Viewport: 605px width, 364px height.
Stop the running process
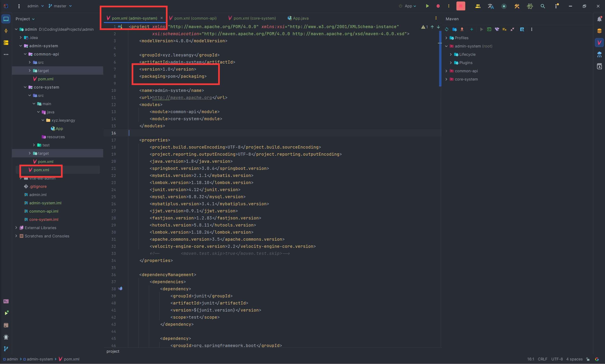tap(461, 6)
